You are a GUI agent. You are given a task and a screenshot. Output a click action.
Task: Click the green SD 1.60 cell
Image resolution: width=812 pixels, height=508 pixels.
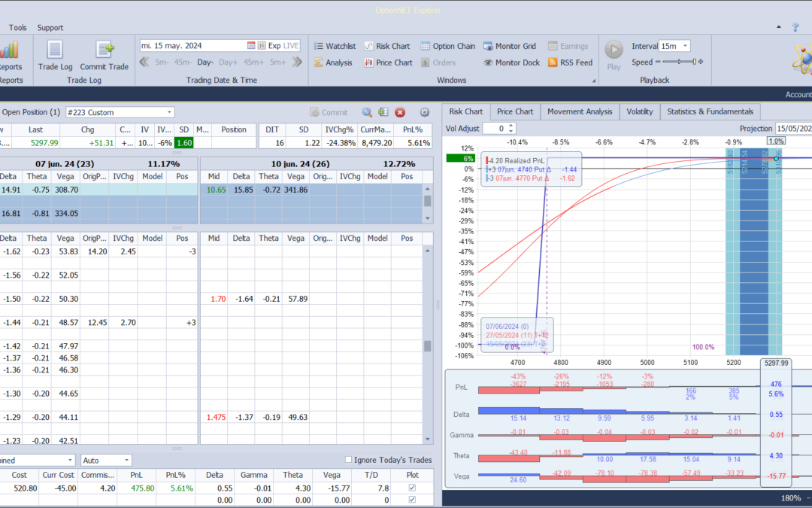[x=184, y=142]
